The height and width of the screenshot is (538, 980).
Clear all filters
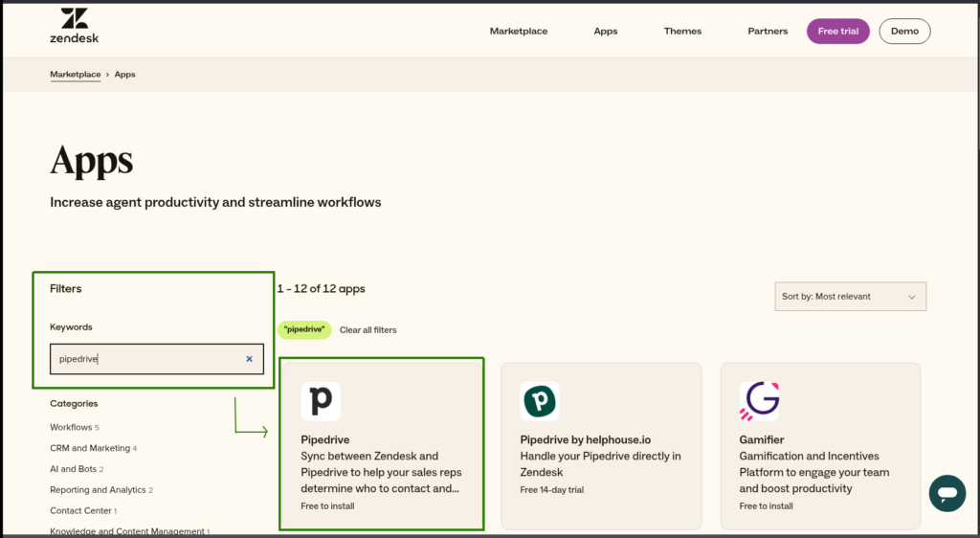click(368, 330)
